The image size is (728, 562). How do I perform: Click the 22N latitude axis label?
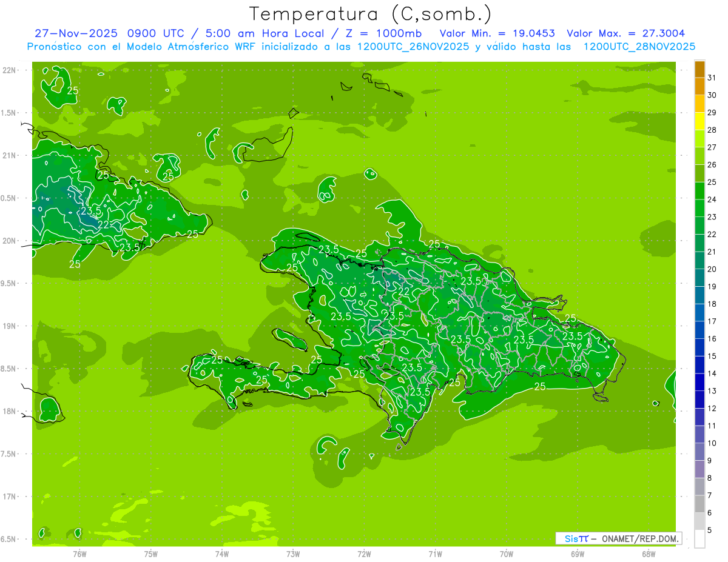coord(10,70)
